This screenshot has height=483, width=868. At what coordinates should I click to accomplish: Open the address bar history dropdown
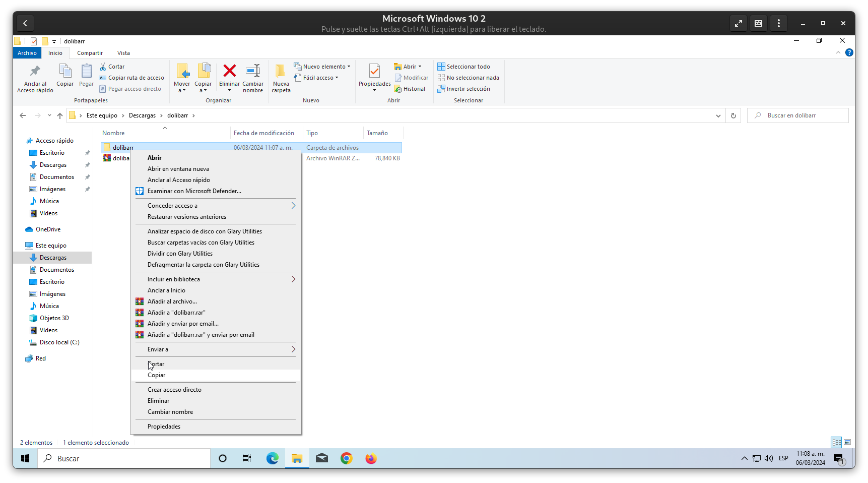pyautogui.click(x=718, y=115)
